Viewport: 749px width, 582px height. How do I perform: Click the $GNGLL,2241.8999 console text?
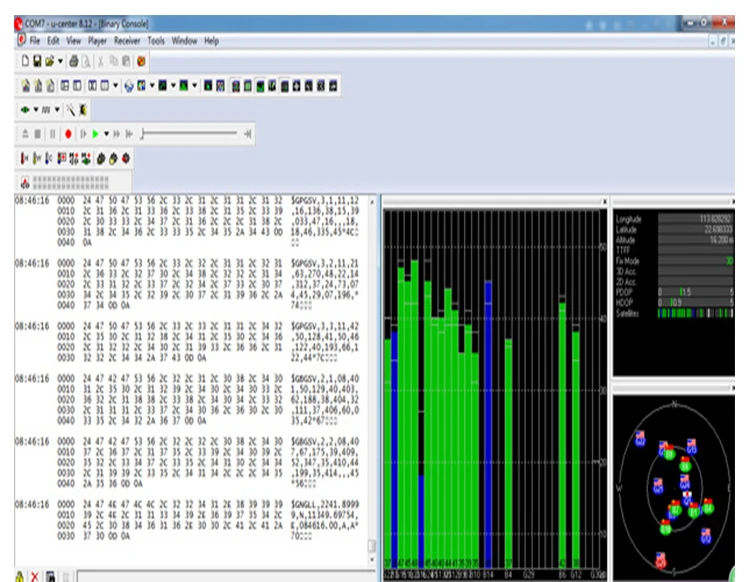pyautogui.click(x=325, y=505)
